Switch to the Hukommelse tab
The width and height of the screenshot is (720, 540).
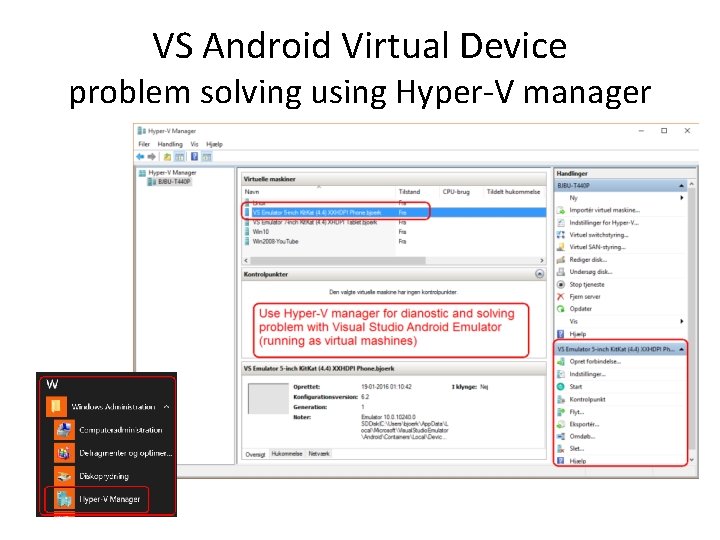(x=287, y=454)
